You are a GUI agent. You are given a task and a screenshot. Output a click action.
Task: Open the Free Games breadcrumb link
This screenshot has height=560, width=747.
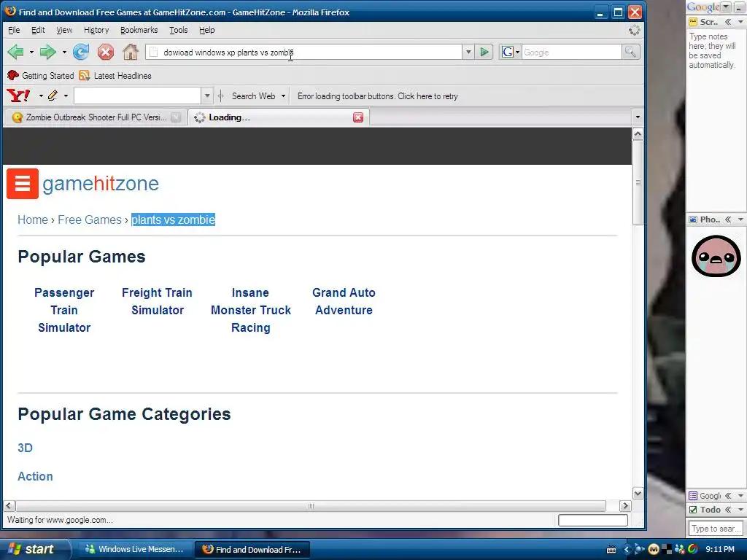point(90,219)
